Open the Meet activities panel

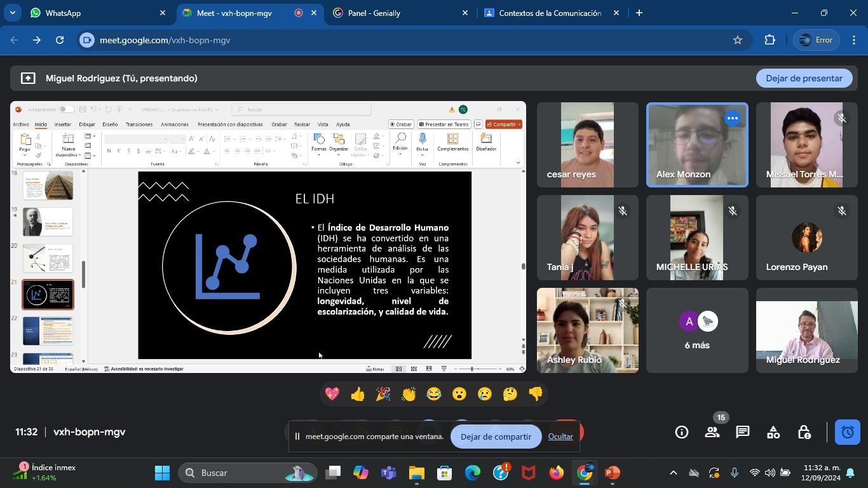pos(773,432)
